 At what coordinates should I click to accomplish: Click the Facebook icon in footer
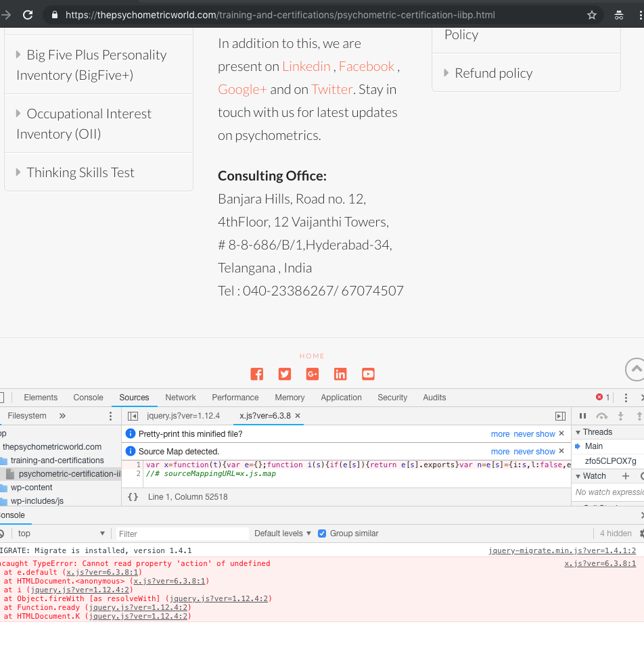tap(256, 374)
